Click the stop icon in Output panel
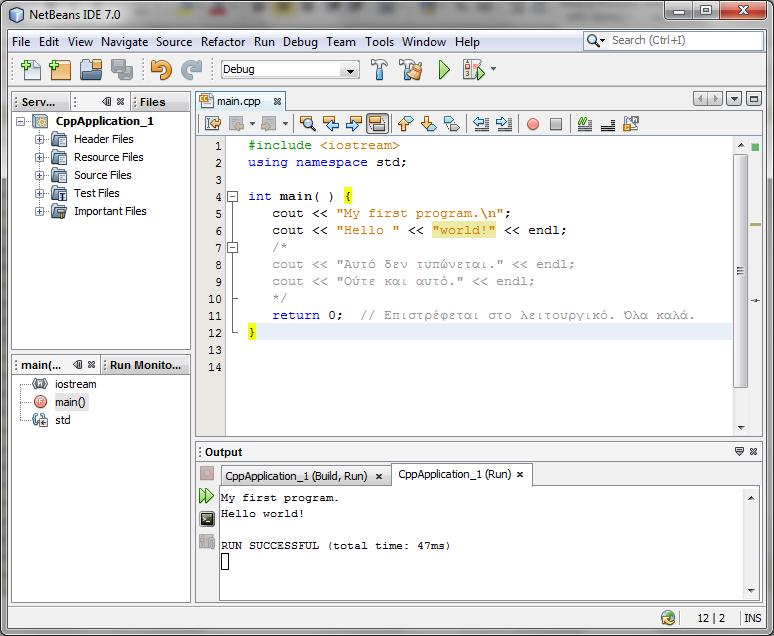Screen dimensions: 774x636 (x=207, y=474)
